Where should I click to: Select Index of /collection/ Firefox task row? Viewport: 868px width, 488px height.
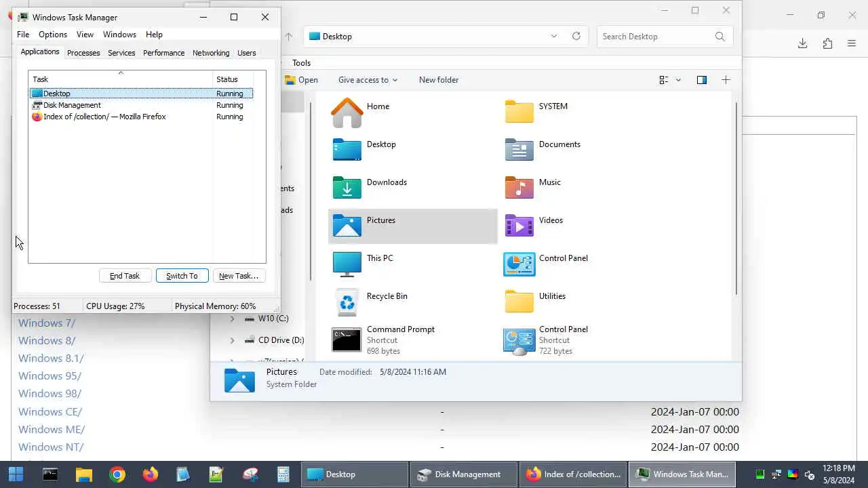[141, 117]
